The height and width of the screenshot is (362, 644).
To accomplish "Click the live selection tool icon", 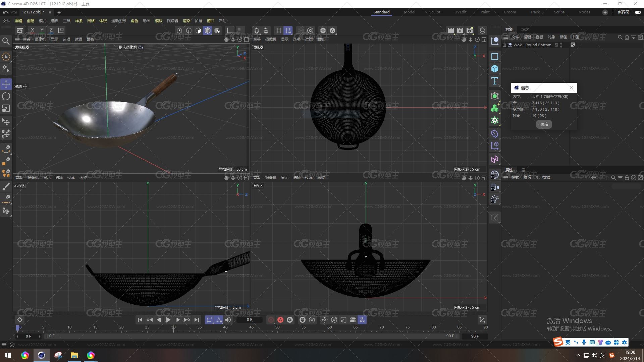I will coord(6,57).
